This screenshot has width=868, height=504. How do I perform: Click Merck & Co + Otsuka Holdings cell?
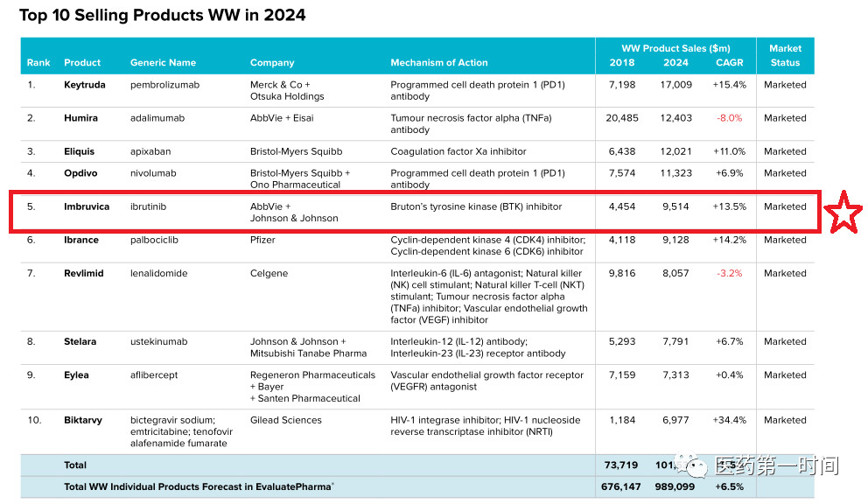coord(287,90)
